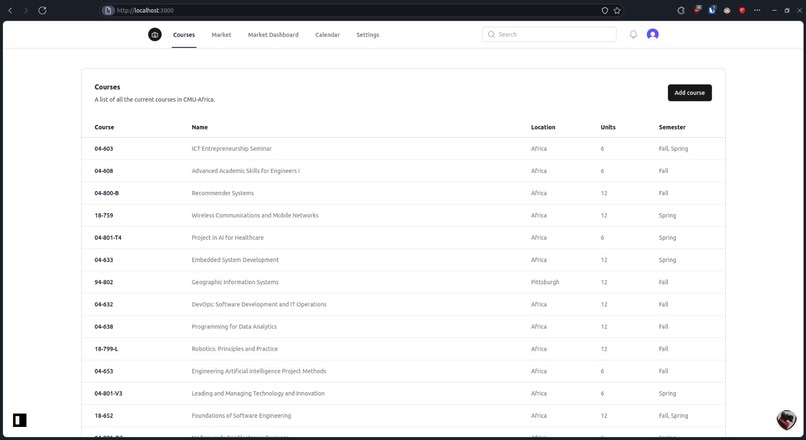This screenshot has height=440, width=806.
Task: Open the red shield extension icon
Action: 742,10
